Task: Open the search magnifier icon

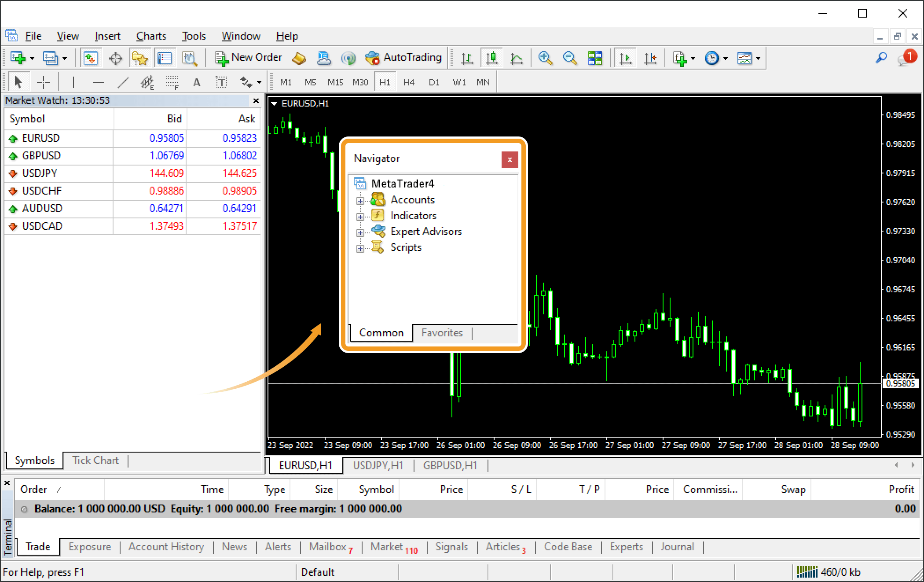Action: tap(881, 58)
